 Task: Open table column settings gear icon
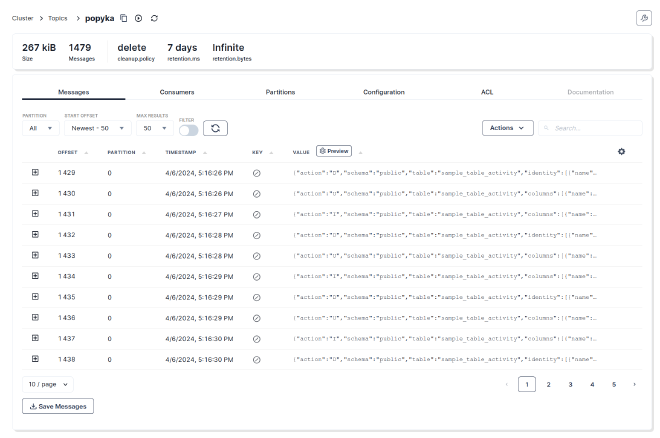point(621,151)
